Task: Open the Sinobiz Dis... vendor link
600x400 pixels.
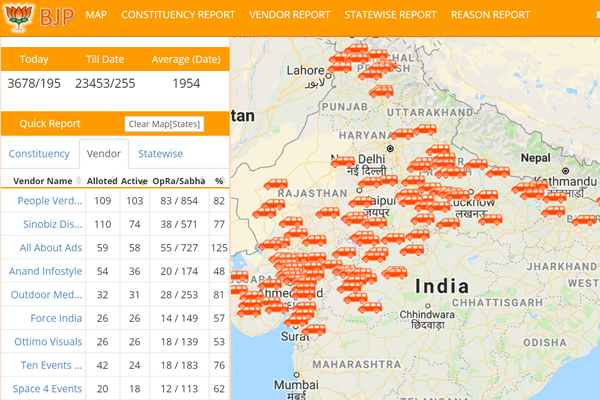Action: click(52, 224)
